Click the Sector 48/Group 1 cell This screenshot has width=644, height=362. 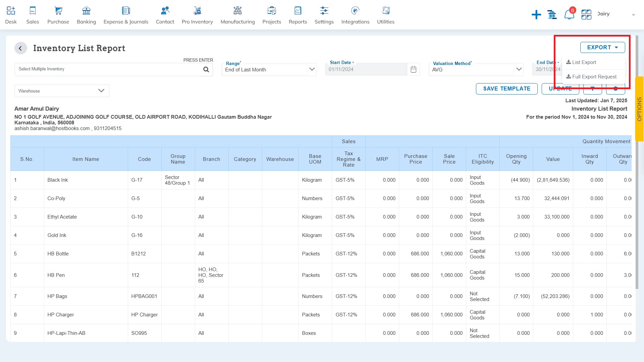(x=178, y=180)
